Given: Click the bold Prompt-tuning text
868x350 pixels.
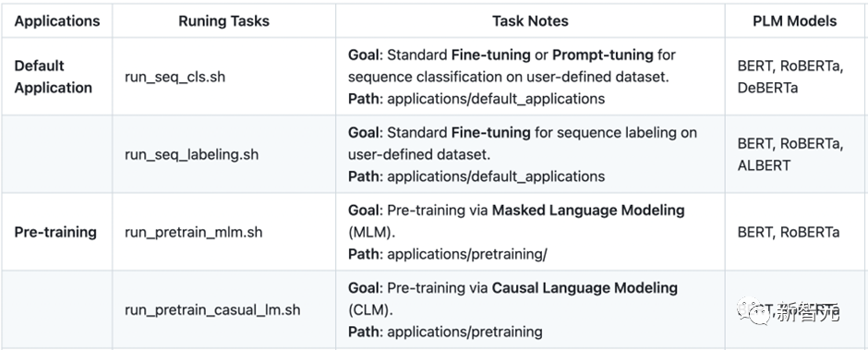Looking at the screenshot, I should click(x=603, y=54).
